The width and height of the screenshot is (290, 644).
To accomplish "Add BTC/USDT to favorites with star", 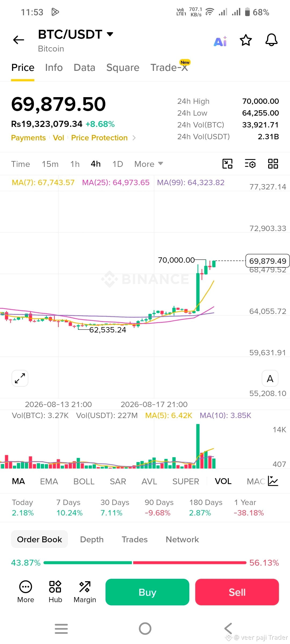I will (x=245, y=40).
